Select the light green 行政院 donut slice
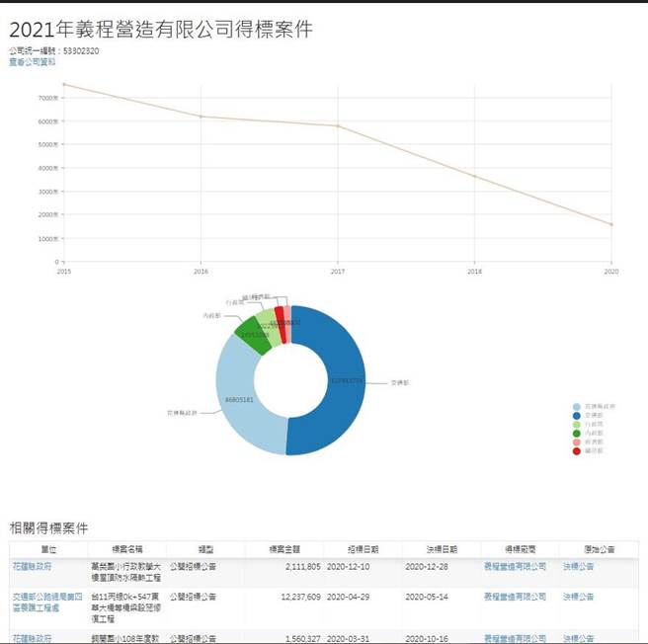Viewport: 648px width, 644px height. (269, 325)
